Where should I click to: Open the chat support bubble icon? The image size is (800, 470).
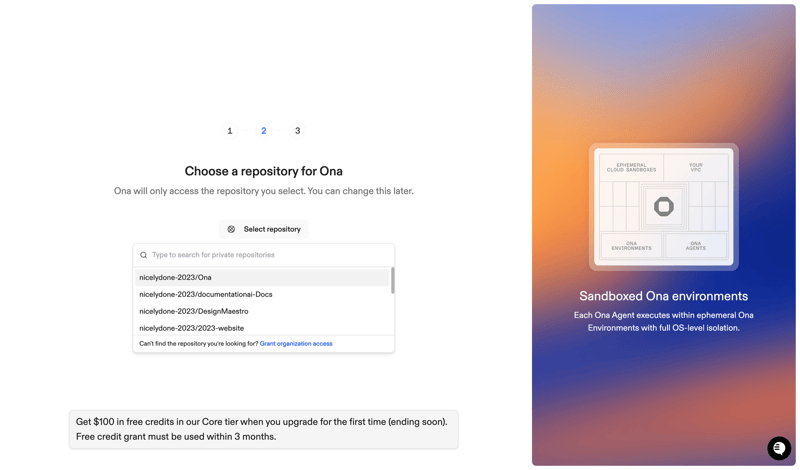(779, 448)
